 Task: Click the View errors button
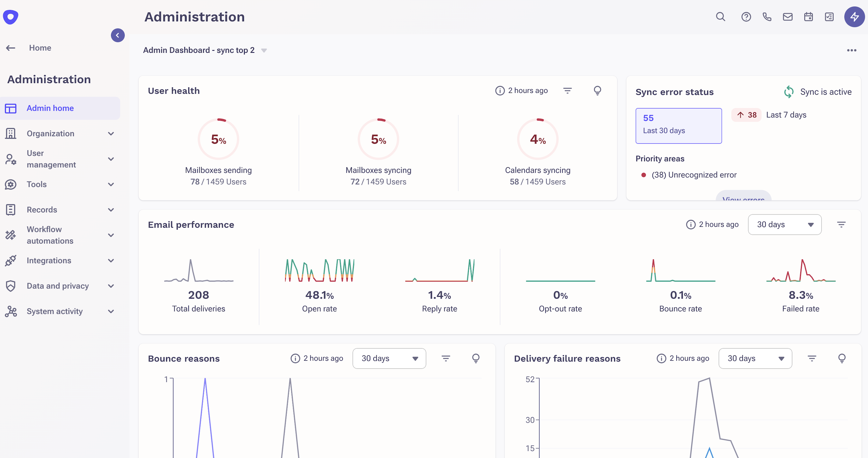click(x=743, y=197)
